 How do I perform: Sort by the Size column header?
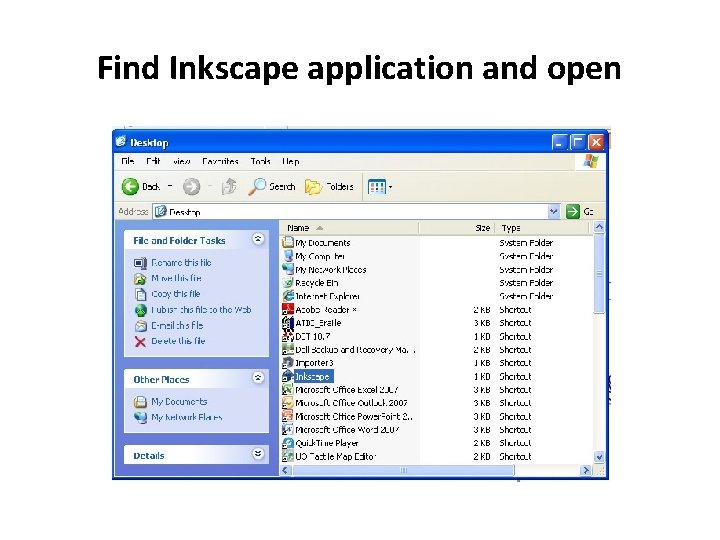pyautogui.click(x=457, y=228)
